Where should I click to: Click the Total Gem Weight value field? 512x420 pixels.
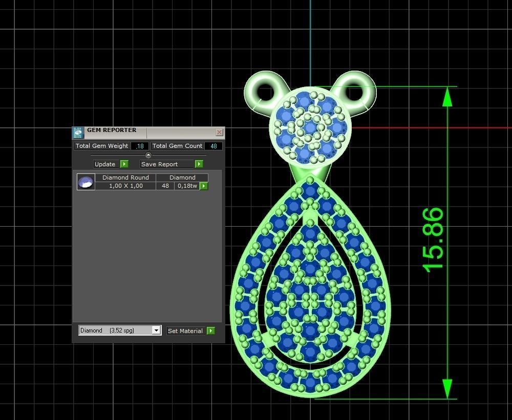pos(140,146)
